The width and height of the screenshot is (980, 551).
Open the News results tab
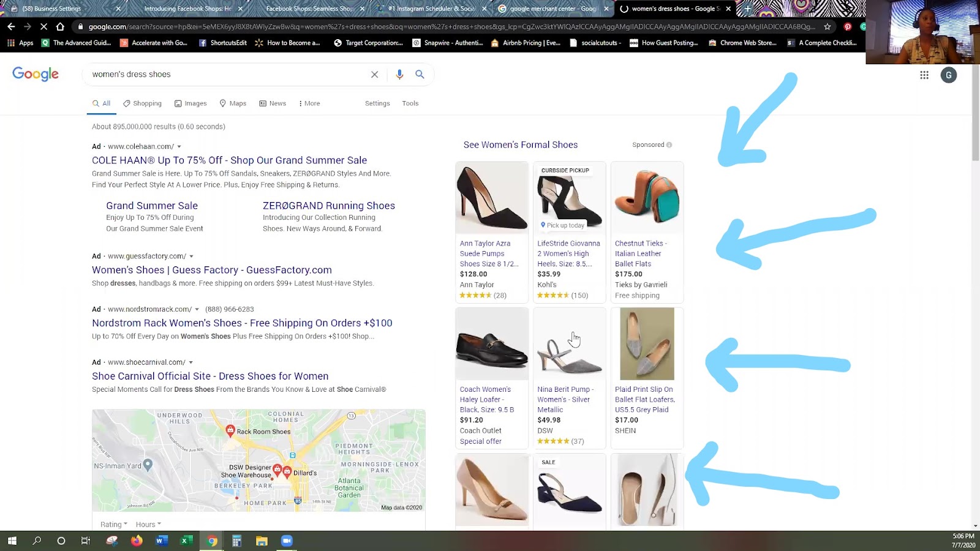point(273,103)
